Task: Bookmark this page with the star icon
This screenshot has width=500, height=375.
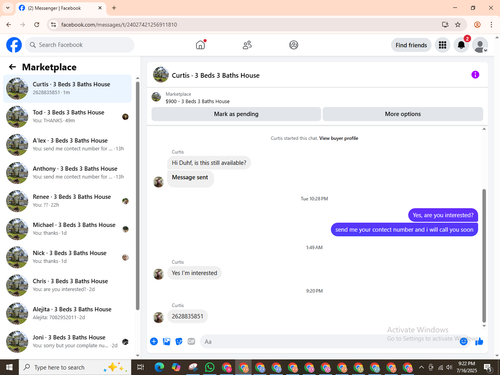Action: 458,25
